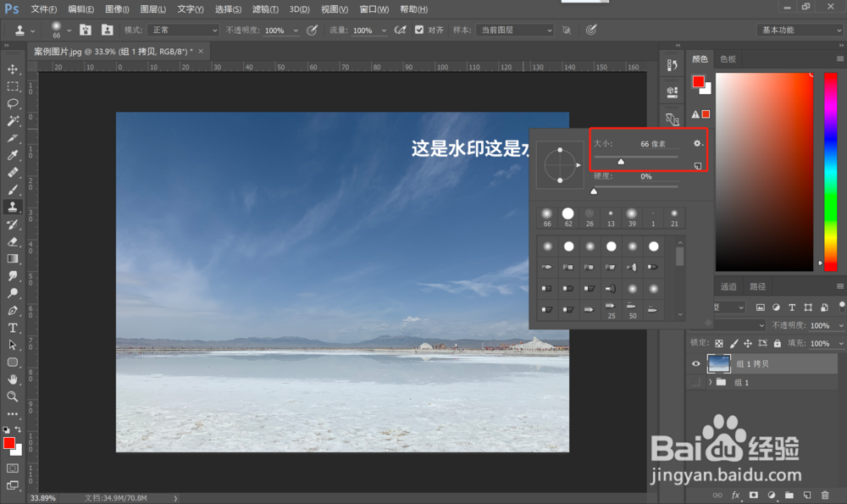Screen dimensions: 847x504
Task: Select the Magic Wand tool
Action: pyautogui.click(x=13, y=121)
